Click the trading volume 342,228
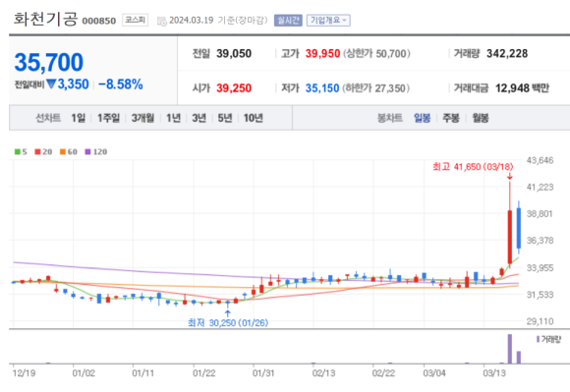This screenshot has height=392, width=570. 507,54
